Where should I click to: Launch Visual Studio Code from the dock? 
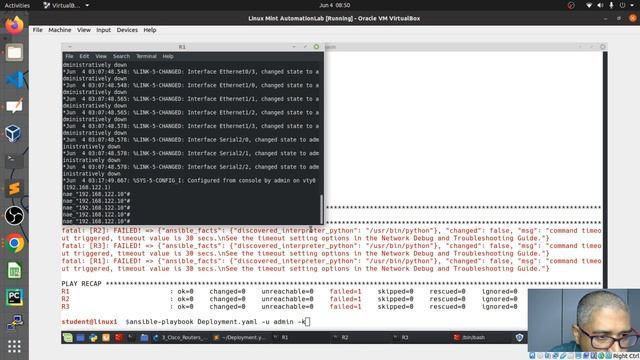coord(14,80)
